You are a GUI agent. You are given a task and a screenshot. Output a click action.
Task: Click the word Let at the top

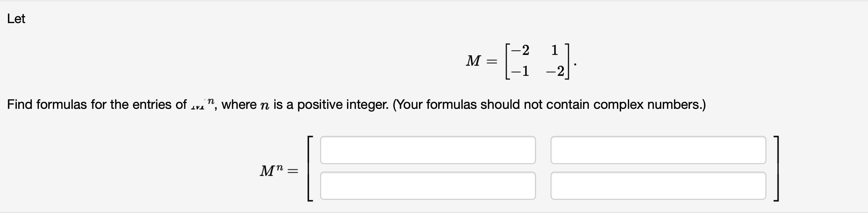[16, 19]
